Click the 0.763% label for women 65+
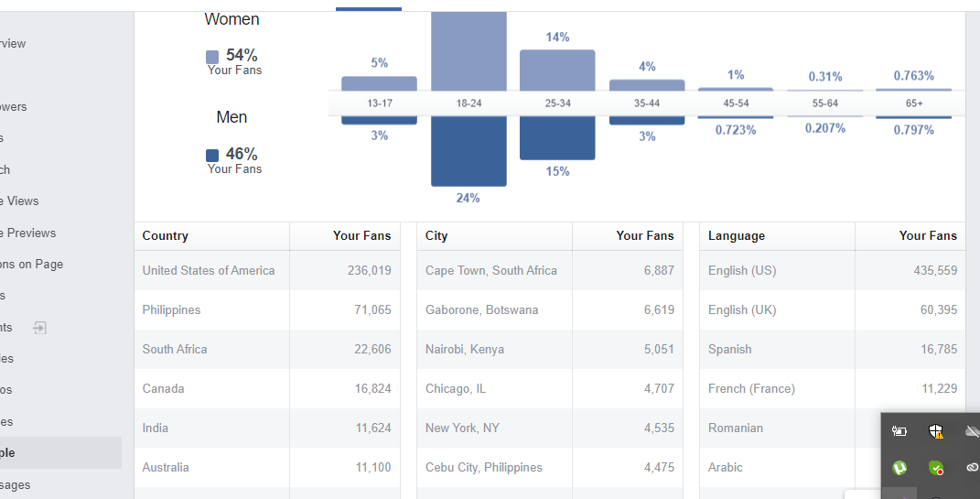 point(914,76)
